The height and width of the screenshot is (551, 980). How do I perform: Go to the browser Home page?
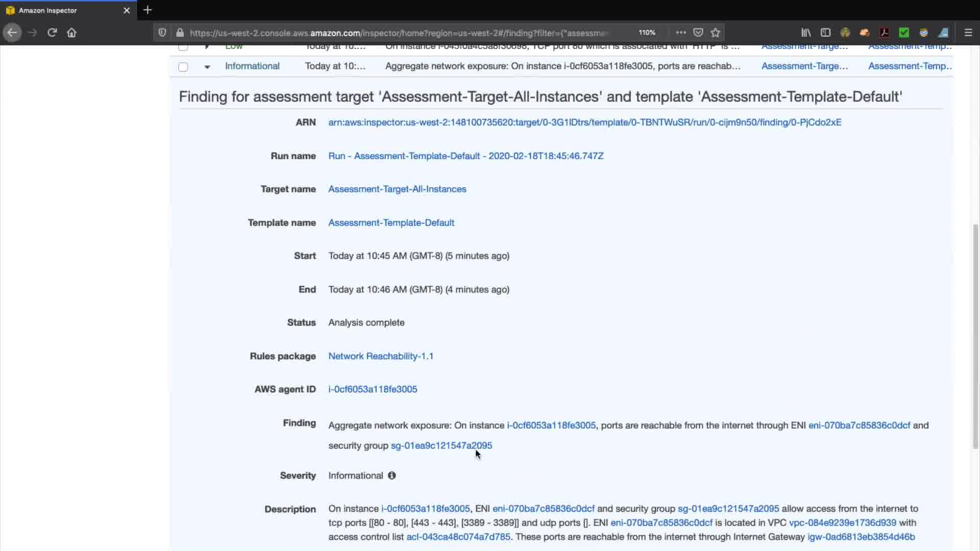tap(71, 33)
